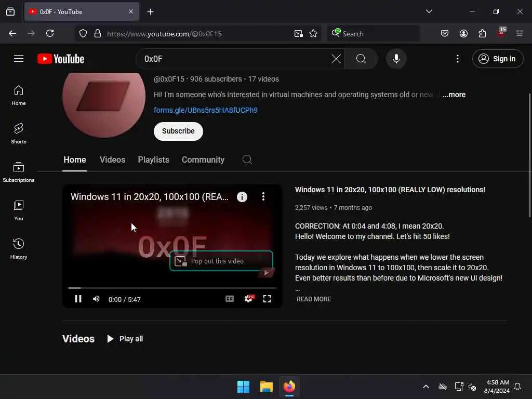Open Subscriptions in the left sidebar
The image size is (532, 399).
point(19,172)
